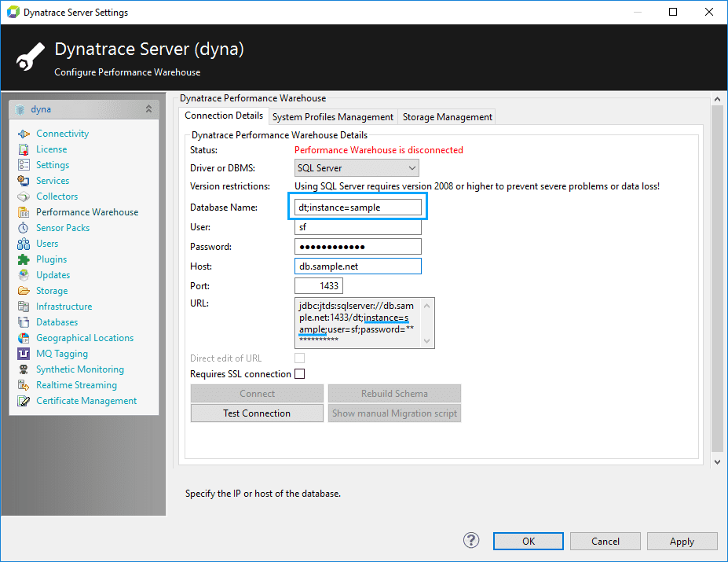Click the Performance Warehouse database icon
Screen dimensions: 728x562
tap(24, 212)
